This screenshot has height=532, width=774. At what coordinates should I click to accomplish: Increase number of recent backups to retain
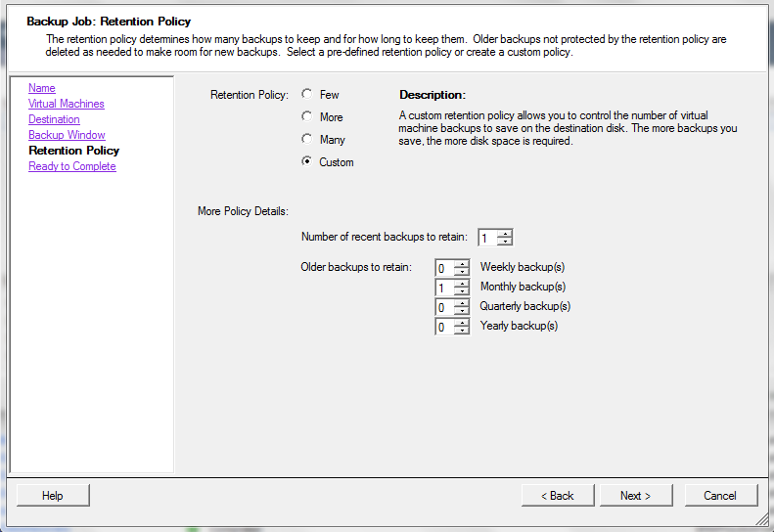[505, 234]
